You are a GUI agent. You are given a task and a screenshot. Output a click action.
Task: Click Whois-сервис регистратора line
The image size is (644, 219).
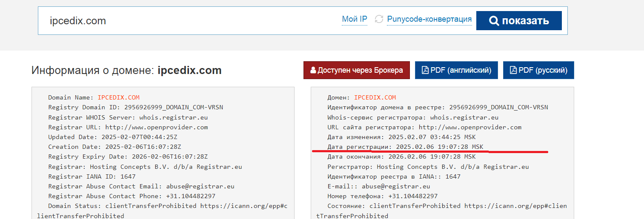pyautogui.click(x=413, y=117)
